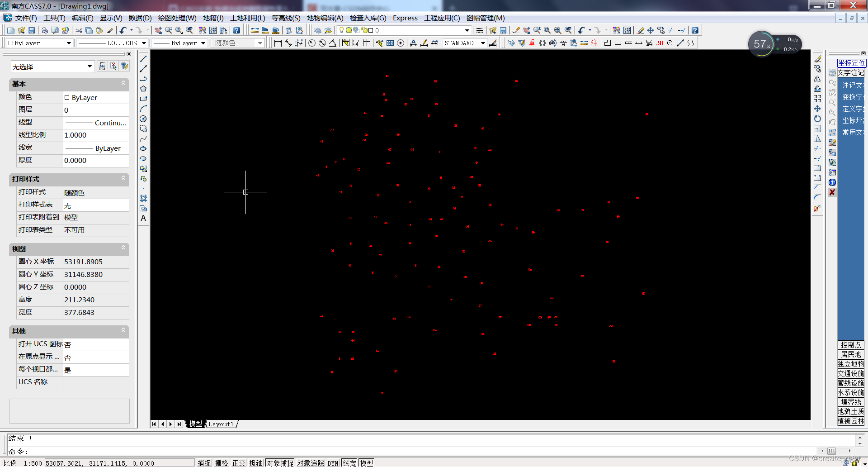Image resolution: width=868 pixels, height=467 pixels.
Task: Click the Pan hand icon
Action: (158, 30)
